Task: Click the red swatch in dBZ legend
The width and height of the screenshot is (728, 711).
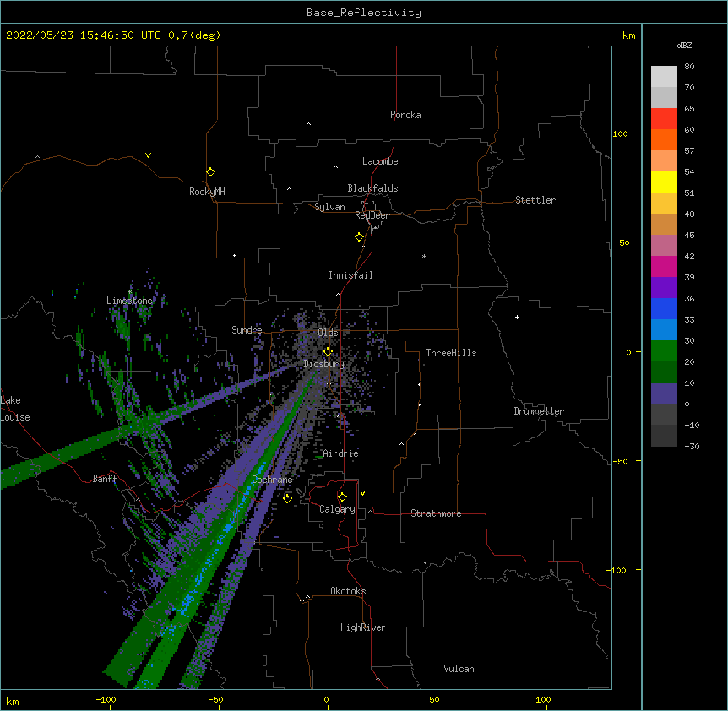Action: tap(664, 118)
